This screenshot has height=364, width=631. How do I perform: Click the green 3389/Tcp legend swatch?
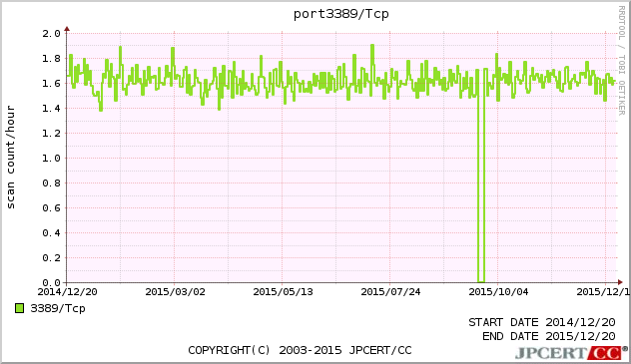tap(19, 308)
